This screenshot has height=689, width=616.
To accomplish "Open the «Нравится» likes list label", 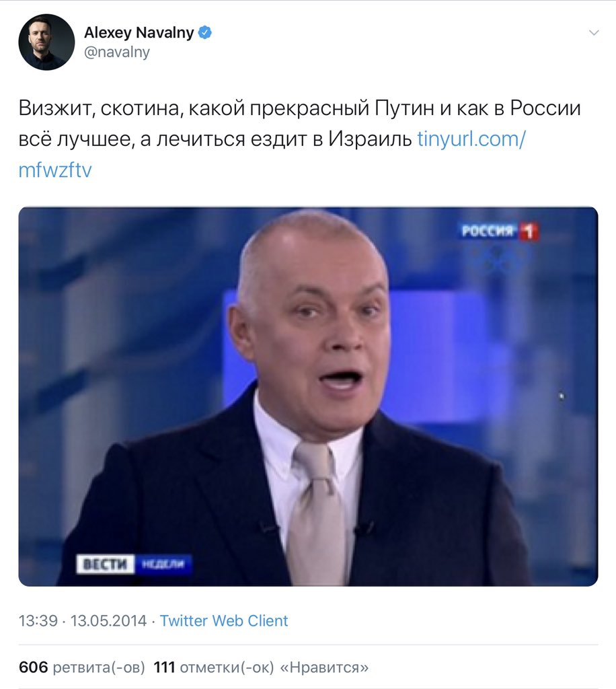I will point(324,667).
